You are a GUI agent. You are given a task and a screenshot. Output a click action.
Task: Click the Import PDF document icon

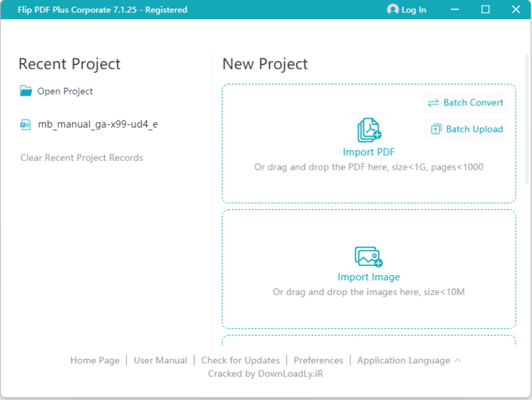pos(369,130)
